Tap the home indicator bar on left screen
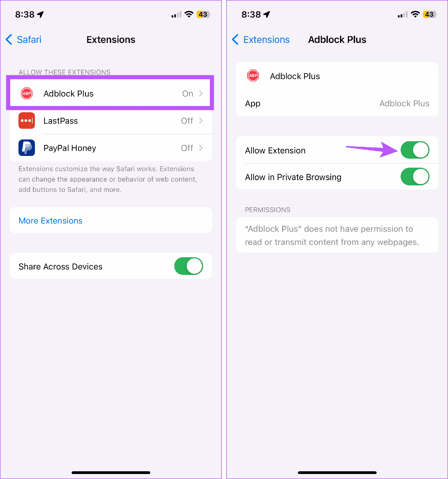The height and width of the screenshot is (479, 448). pyautogui.click(x=111, y=473)
